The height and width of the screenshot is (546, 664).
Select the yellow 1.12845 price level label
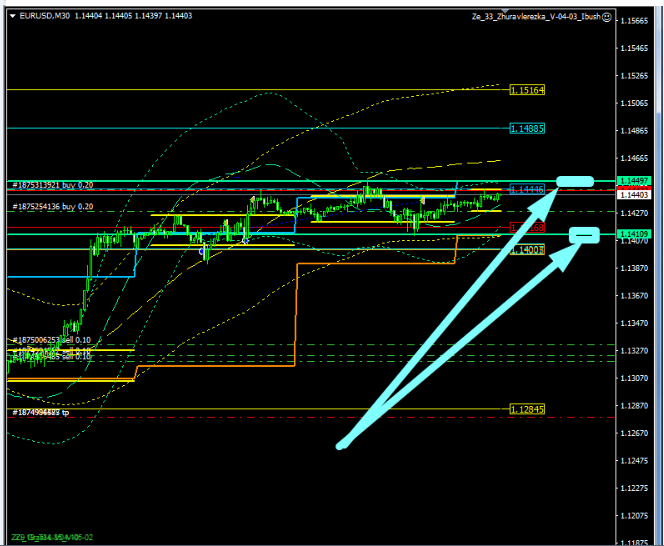527,409
